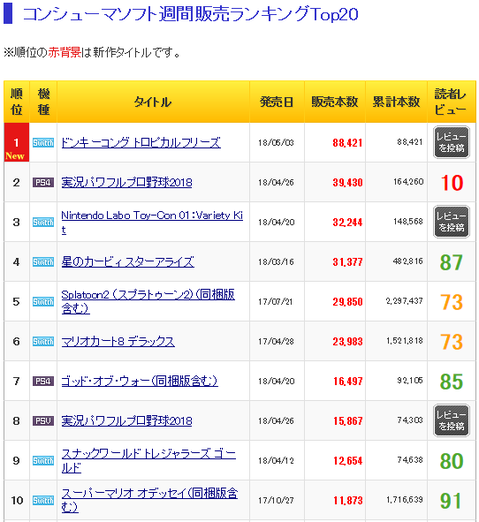Open the マリオカート8 デラックス link

pyautogui.click(x=118, y=341)
